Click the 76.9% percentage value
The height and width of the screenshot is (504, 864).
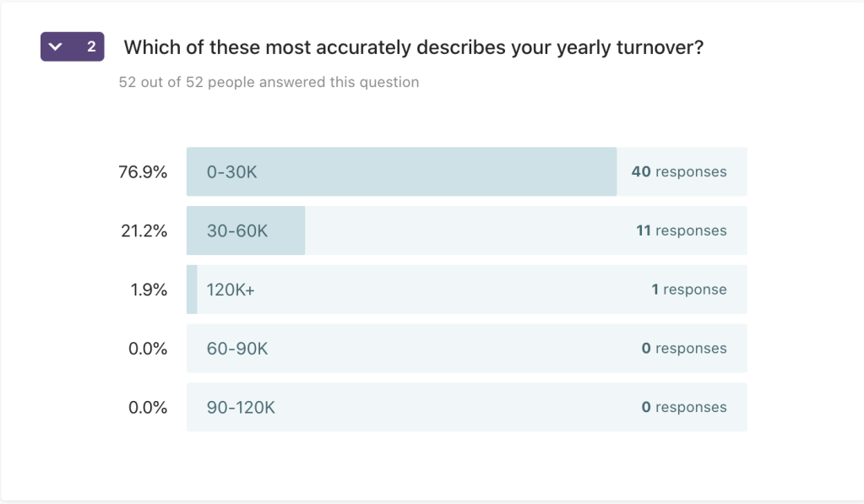point(143,172)
